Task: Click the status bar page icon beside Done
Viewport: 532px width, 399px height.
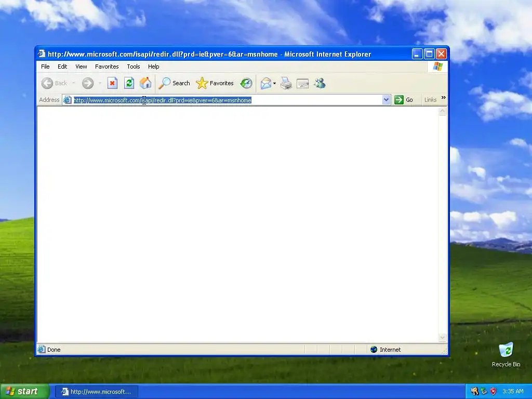Action: point(42,349)
